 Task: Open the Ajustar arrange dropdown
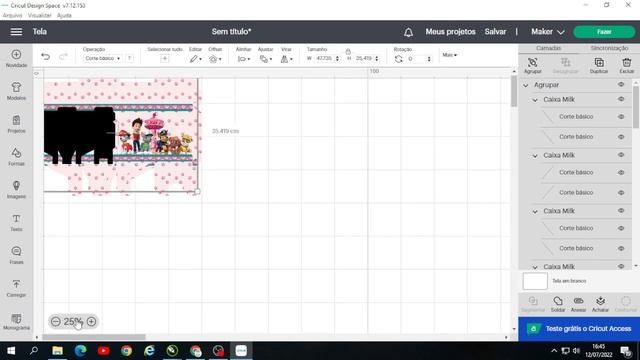click(x=265, y=59)
